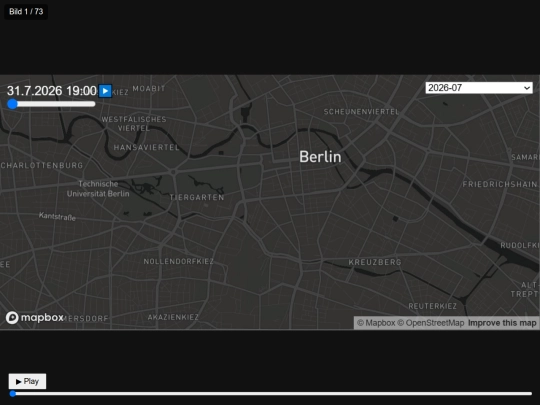Click Technische Universität Berlin label

[x=98, y=189]
